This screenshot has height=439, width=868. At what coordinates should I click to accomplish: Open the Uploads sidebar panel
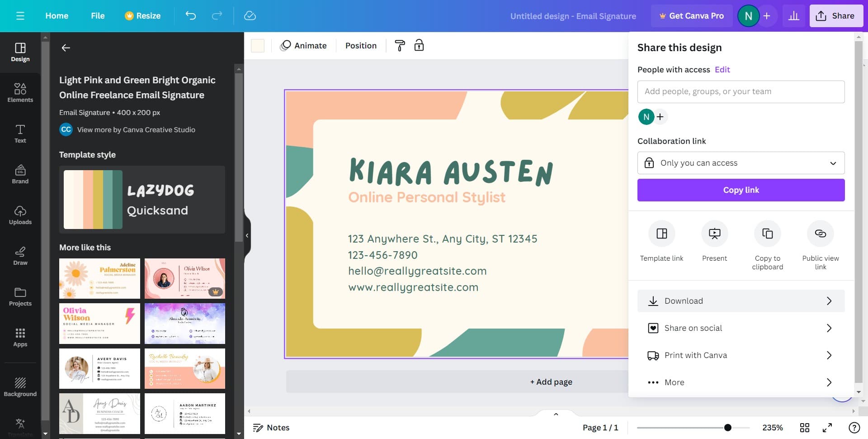pyautogui.click(x=20, y=215)
